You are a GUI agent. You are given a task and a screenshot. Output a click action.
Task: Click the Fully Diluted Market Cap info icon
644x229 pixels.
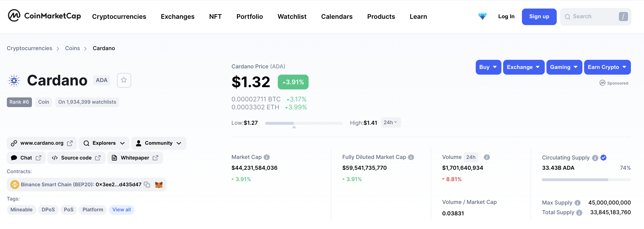coord(411,157)
